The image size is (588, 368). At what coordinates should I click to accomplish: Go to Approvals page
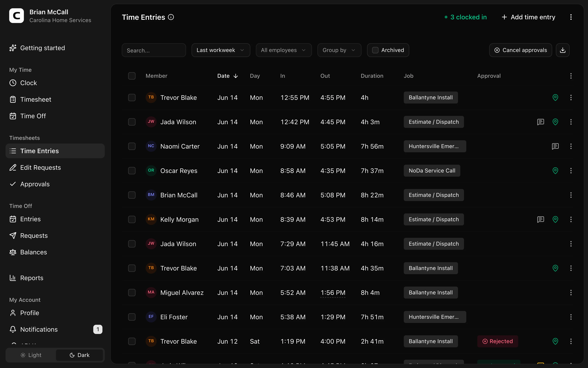coord(55,184)
